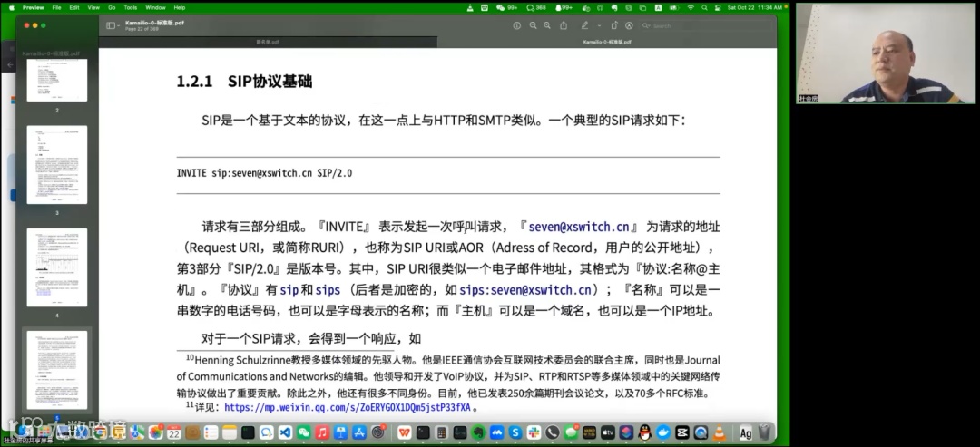Viewport: 980px width, 447px height.
Task: Open QQ penguin app from the Dock
Action: click(644, 432)
